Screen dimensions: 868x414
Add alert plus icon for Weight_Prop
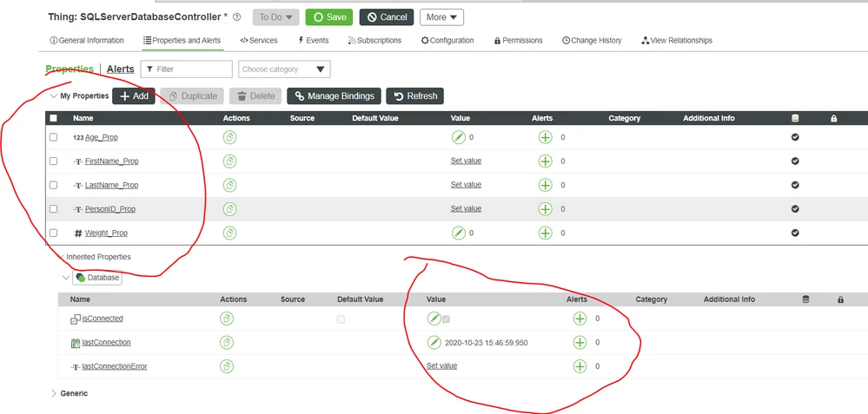pos(546,233)
